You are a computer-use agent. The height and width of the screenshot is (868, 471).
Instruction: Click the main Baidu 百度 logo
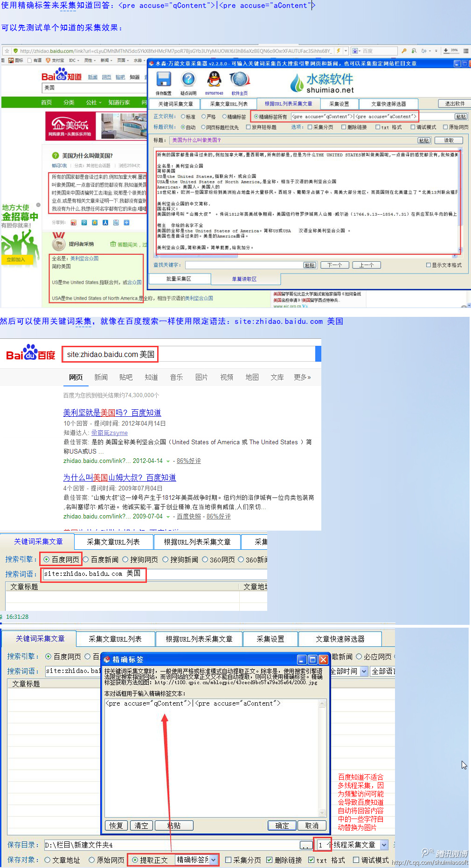coord(31,353)
